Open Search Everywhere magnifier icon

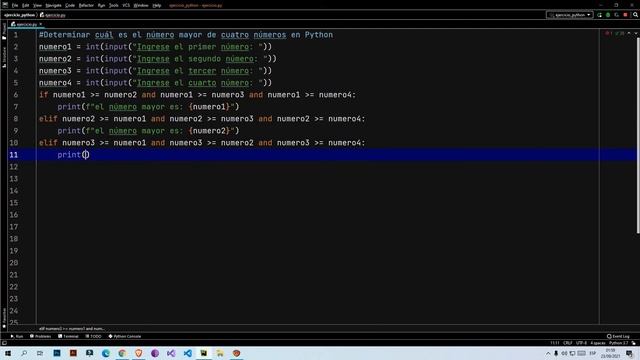pyautogui.click(x=635, y=15)
